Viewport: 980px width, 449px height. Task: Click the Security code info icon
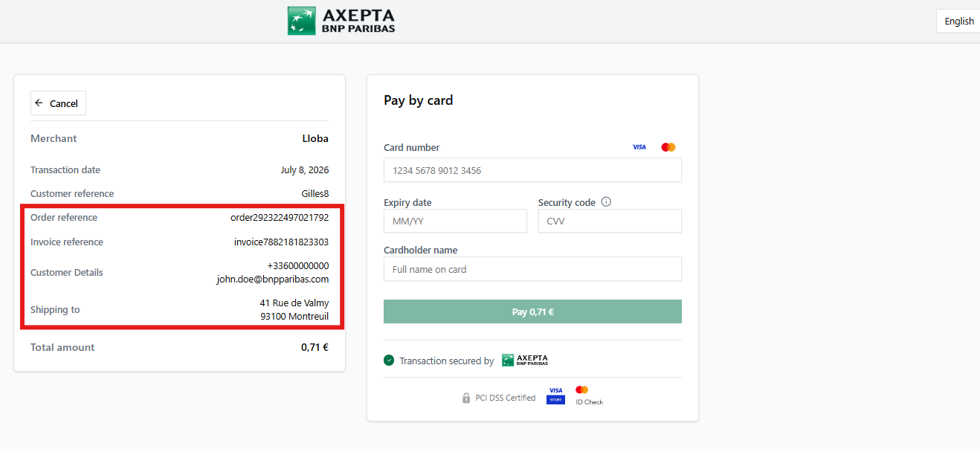coord(606,201)
